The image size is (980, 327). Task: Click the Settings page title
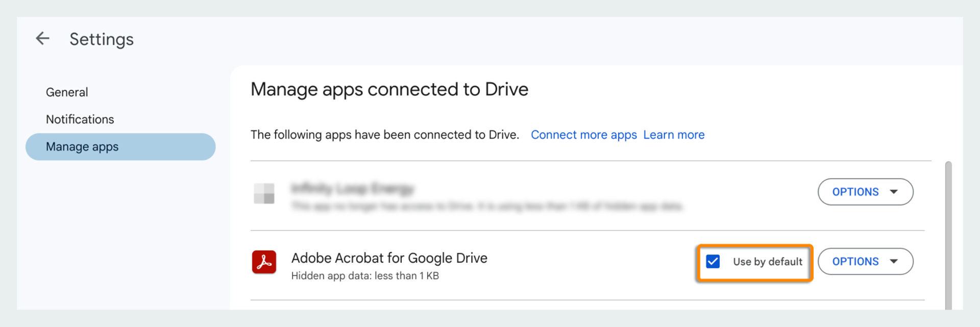(102, 39)
